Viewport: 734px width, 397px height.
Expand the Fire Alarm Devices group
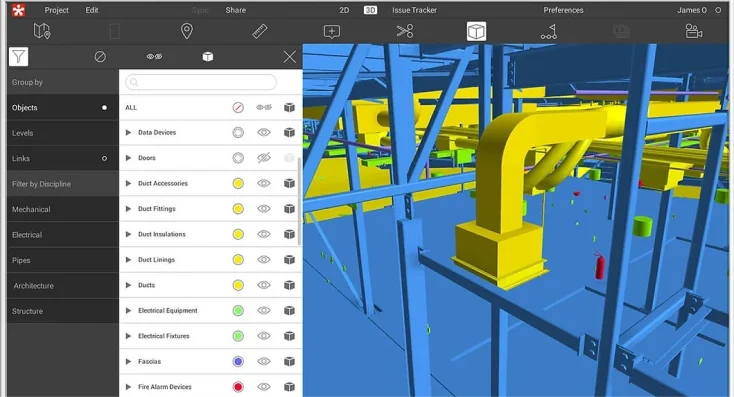click(x=128, y=387)
